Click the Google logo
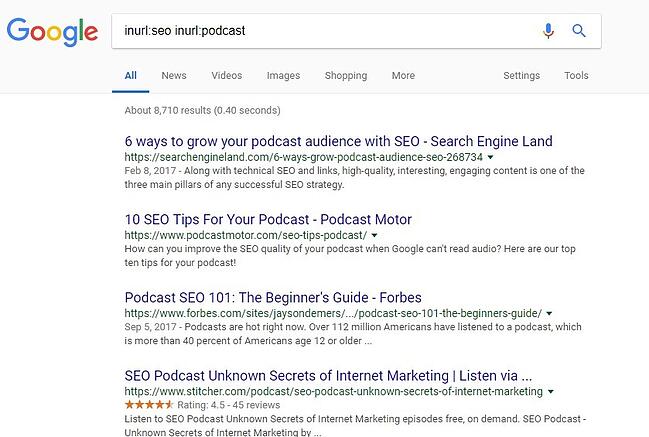The width and height of the screenshot is (649, 437). [54, 31]
